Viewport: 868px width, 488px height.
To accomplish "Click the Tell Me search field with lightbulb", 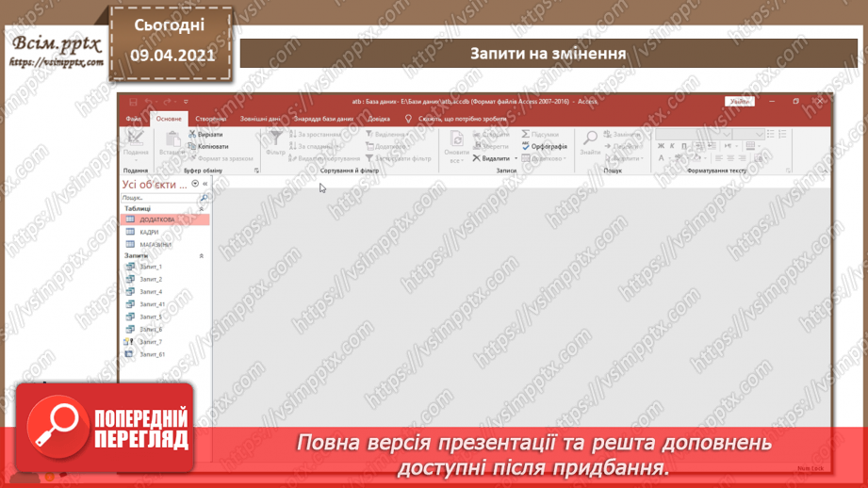I will point(456,119).
